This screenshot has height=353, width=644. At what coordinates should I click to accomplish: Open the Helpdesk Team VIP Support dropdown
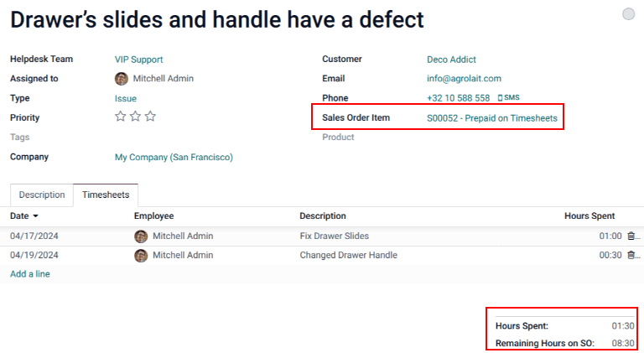(138, 60)
